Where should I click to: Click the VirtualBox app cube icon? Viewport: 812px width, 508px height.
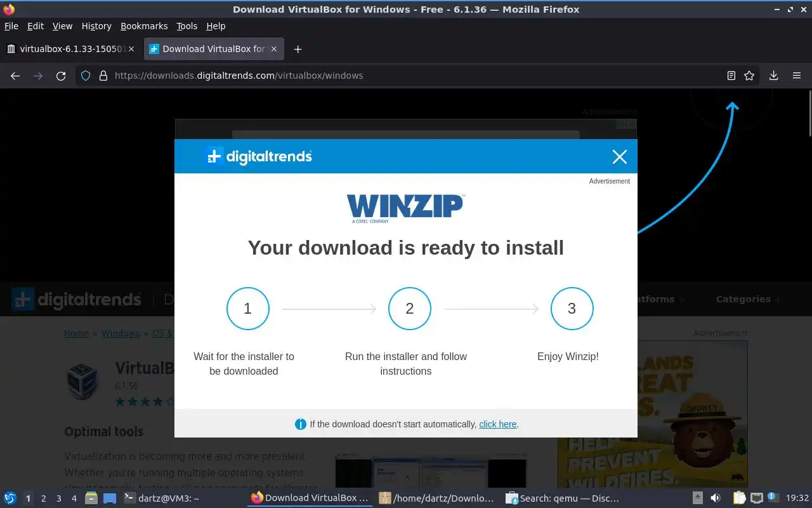click(82, 381)
